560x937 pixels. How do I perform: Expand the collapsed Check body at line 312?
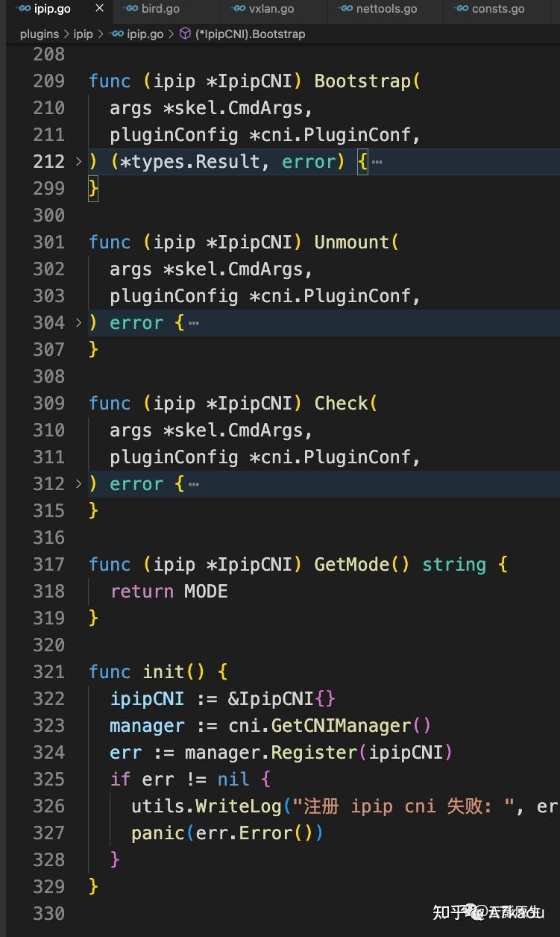click(79, 484)
